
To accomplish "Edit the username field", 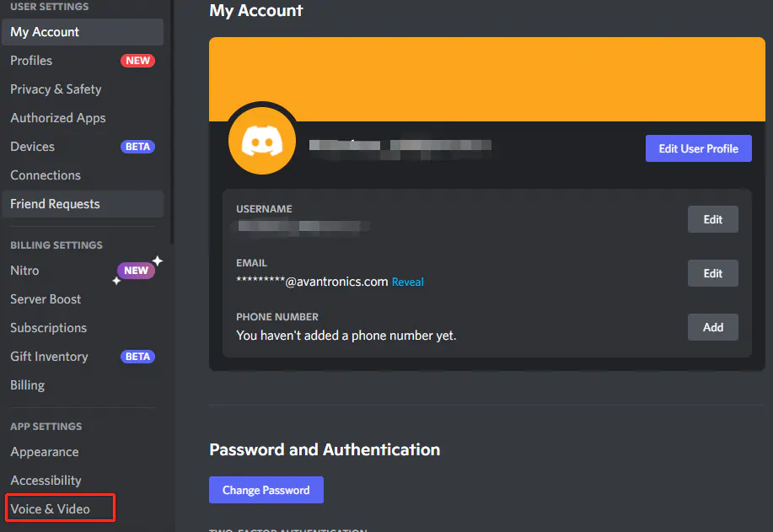I will click(x=712, y=218).
